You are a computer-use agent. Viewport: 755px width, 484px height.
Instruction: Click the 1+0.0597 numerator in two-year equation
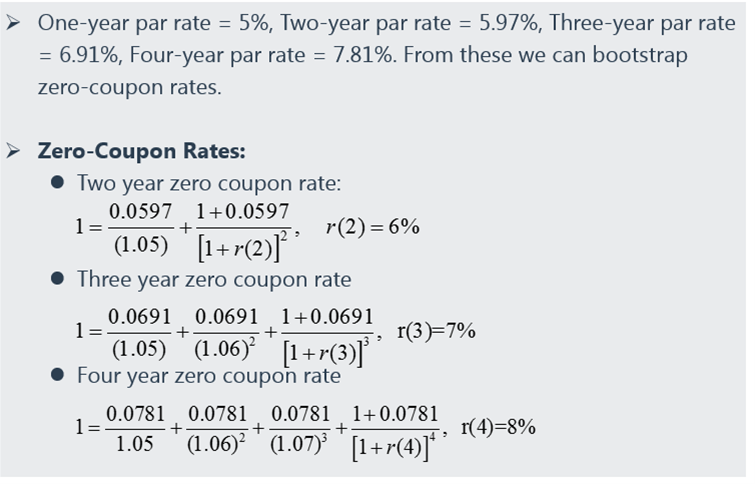point(243,212)
